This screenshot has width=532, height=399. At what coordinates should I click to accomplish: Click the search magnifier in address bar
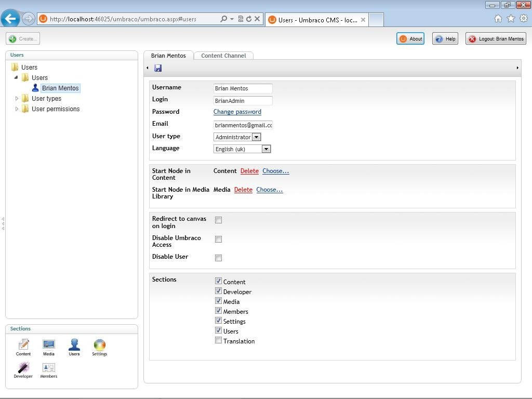point(223,19)
